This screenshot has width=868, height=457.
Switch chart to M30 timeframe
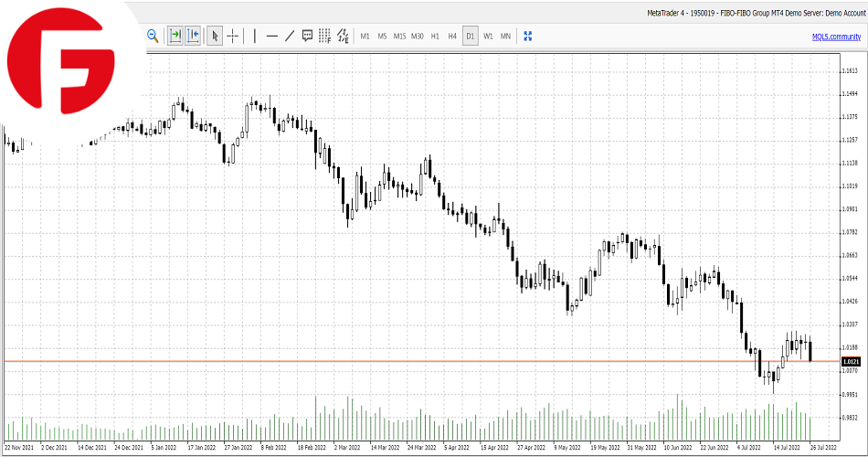pos(418,36)
